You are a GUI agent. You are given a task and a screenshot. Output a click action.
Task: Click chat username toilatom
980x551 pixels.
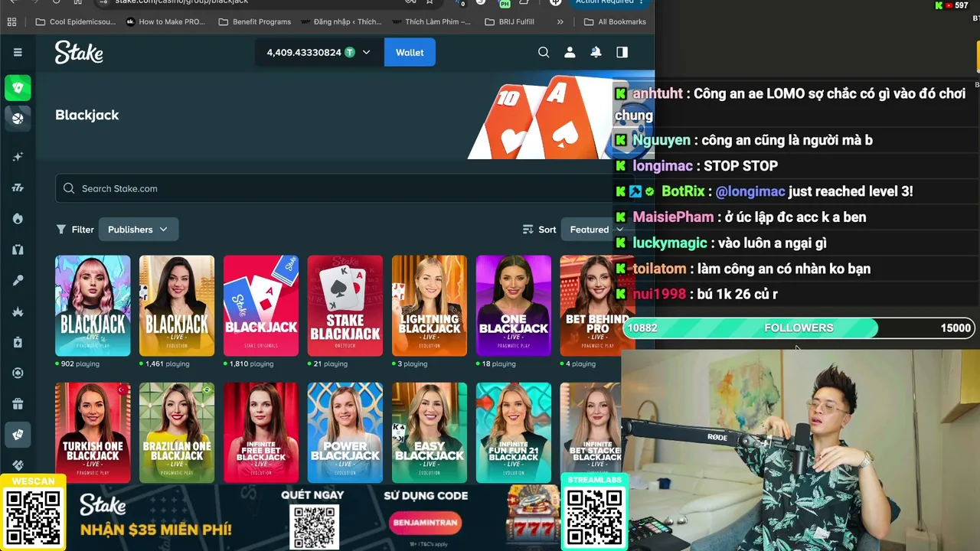pyautogui.click(x=659, y=269)
